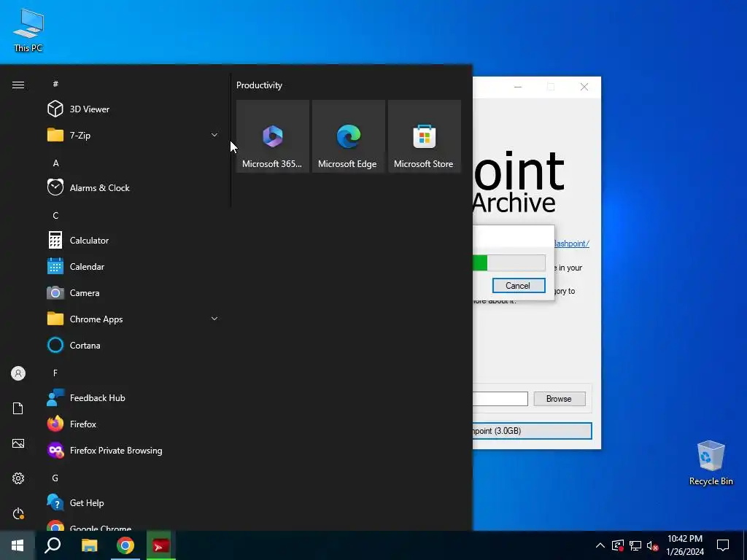747x560 pixels.
Task: Expand the 7-Zip folder
Action: [x=133, y=135]
